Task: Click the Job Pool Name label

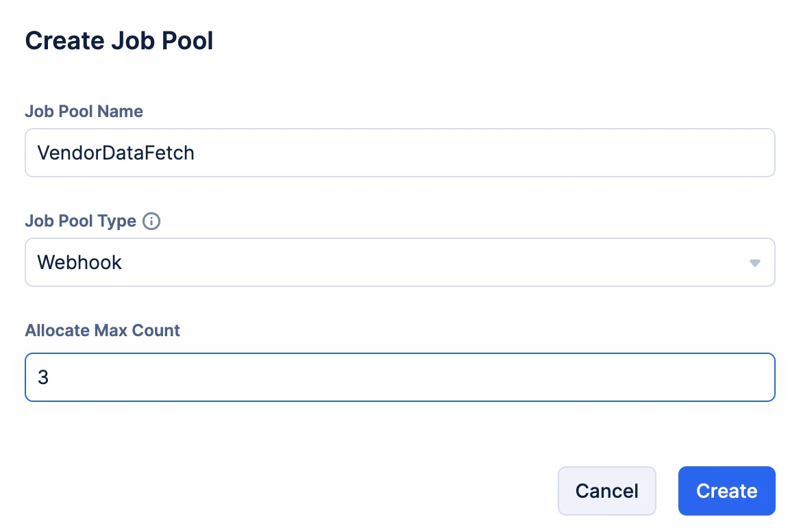Action: pos(84,112)
